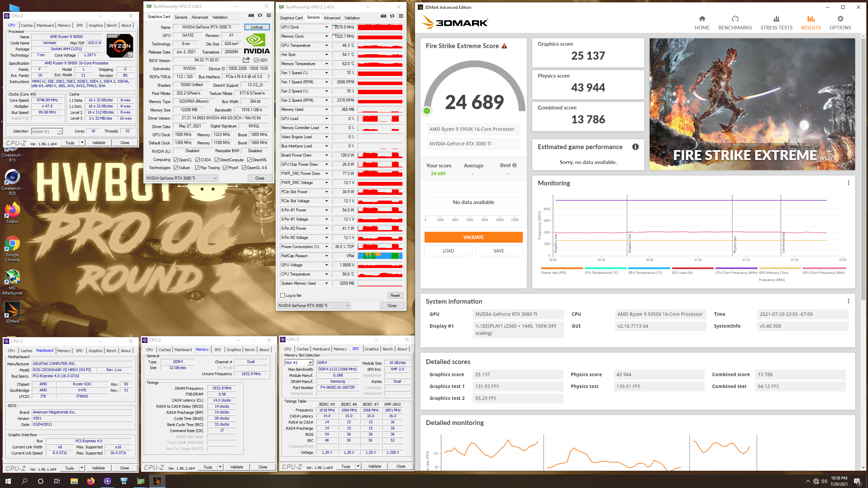This screenshot has height=488, width=868.
Task: Click refresh icon in GPU-Z Graphics Card window
Action: coord(260,16)
